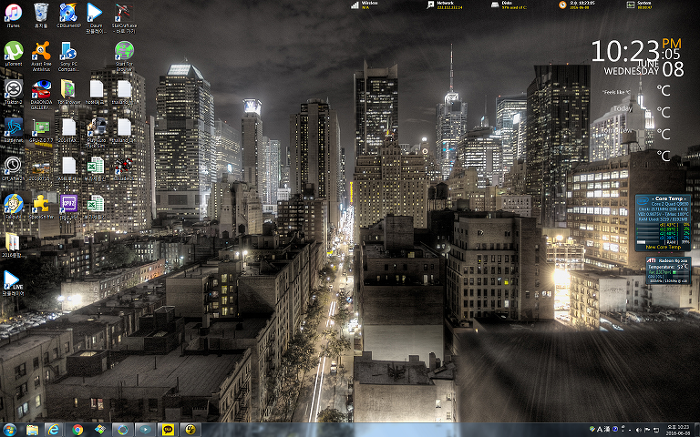Image resolution: width=700 pixels, height=437 pixels.
Task: Click the Today weather label
Action: click(622, 108)
